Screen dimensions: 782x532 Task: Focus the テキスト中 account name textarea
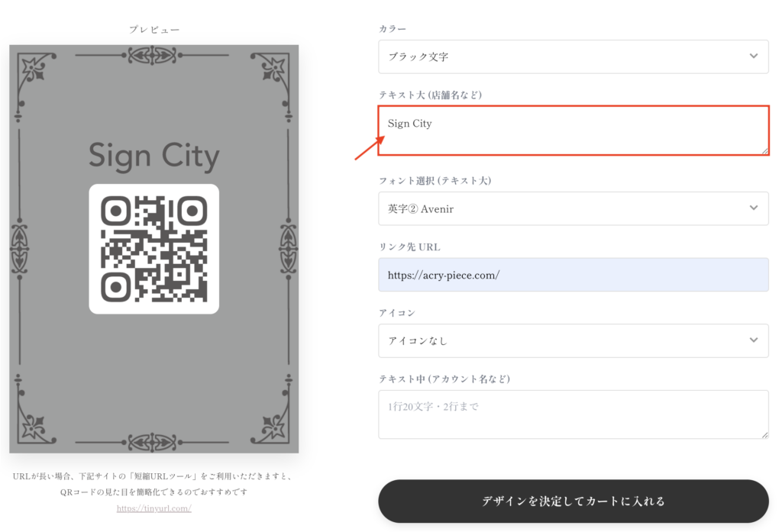(x=573, y=414)
